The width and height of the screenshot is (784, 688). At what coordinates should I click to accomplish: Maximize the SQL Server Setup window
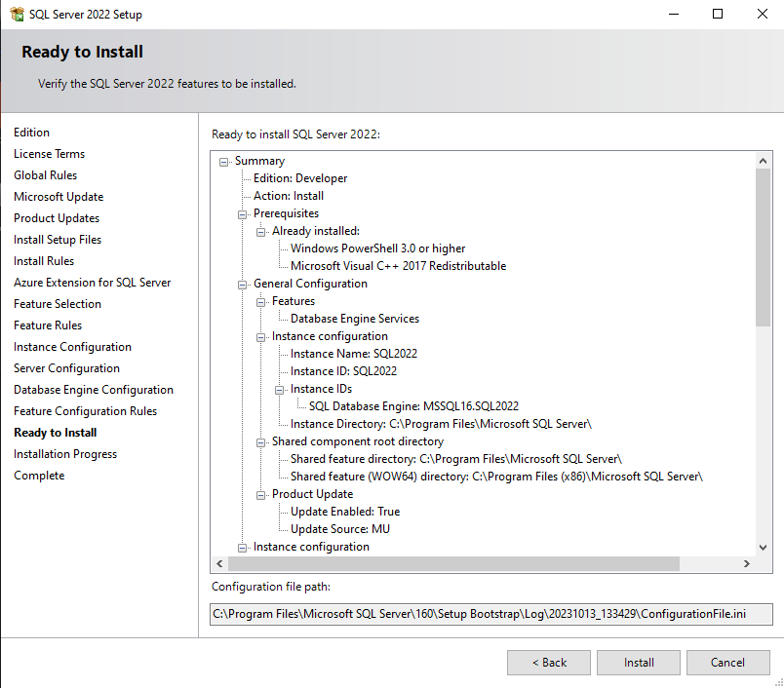[x=718, y=14]
